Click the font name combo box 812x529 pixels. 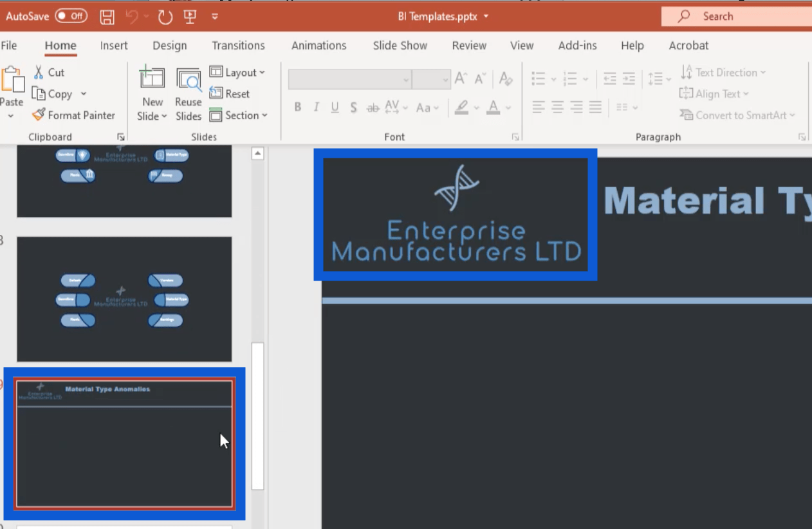pos(349,79)
